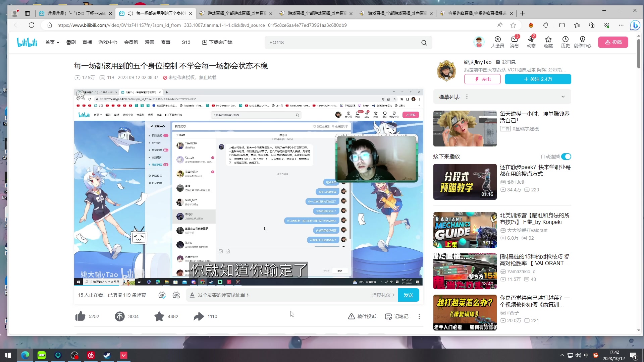
Task: Open uploader name 姚大韬yTao link
Action: pyautogui.click(x=478, y=62)
